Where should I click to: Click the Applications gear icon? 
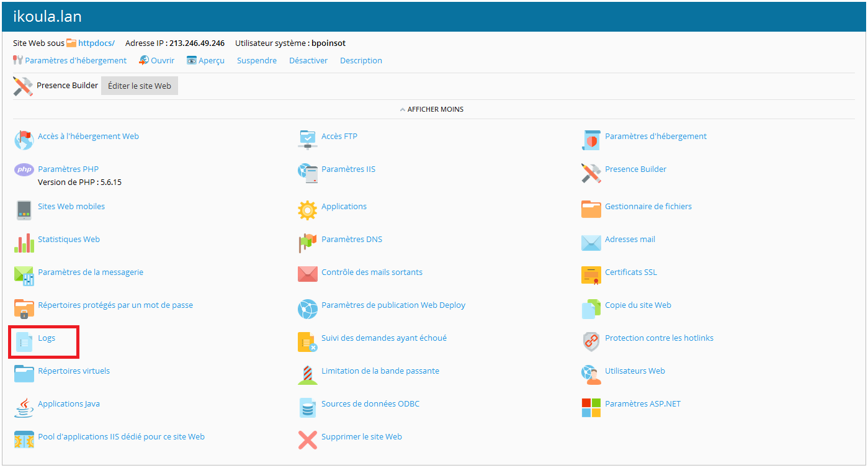307,210
